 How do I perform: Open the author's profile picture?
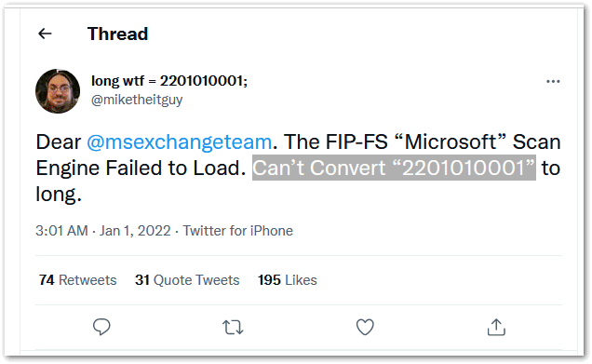point(58,91)
